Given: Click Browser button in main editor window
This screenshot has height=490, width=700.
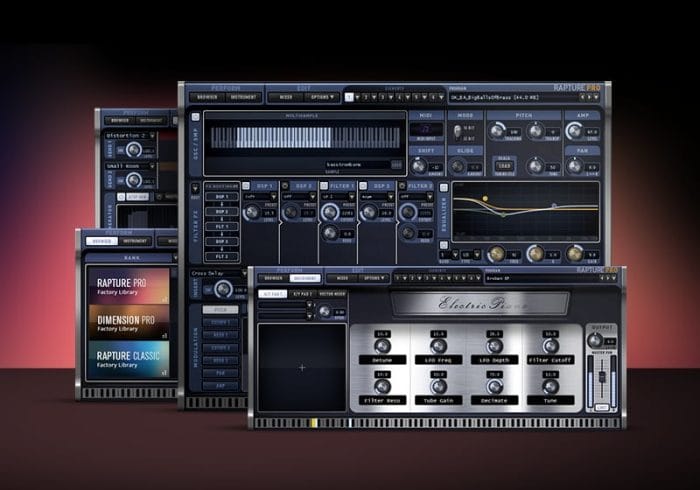Looking at the screenshot, I should (x=207, y=97).
